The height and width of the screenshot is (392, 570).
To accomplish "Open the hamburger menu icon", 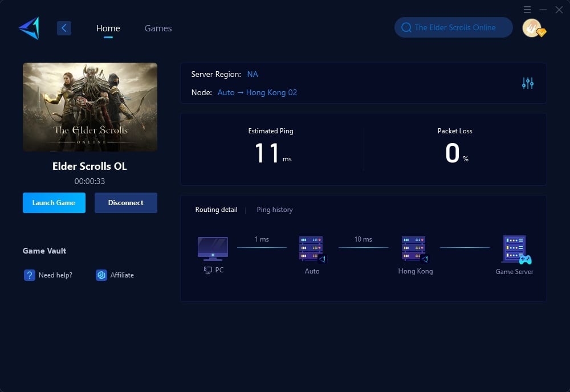I will click(527, 10).
